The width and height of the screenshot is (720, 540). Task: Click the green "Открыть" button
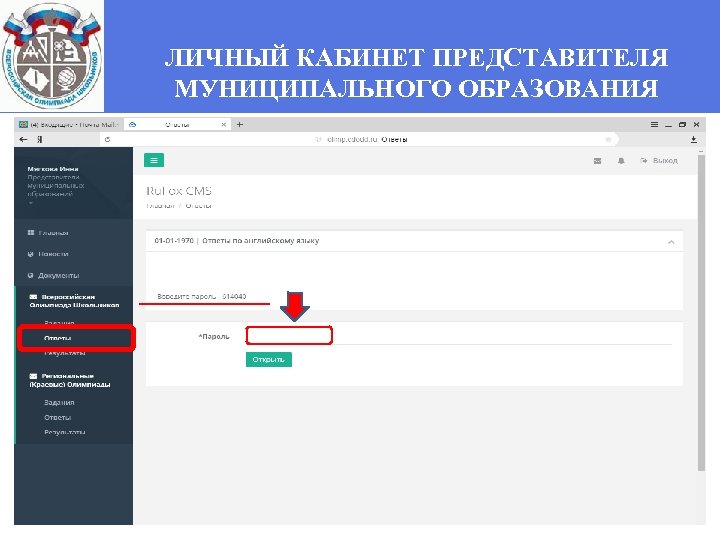(269, 360)
